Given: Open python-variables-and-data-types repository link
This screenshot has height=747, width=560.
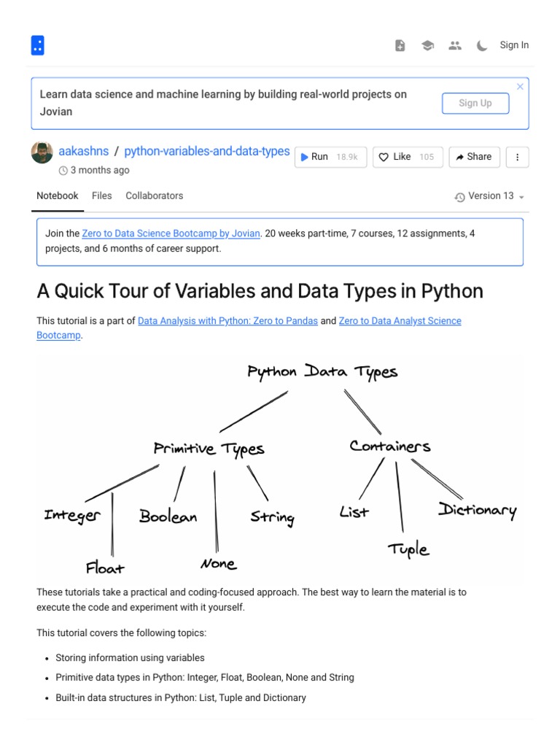Looking at the screenshot, I should pos(207,152).
